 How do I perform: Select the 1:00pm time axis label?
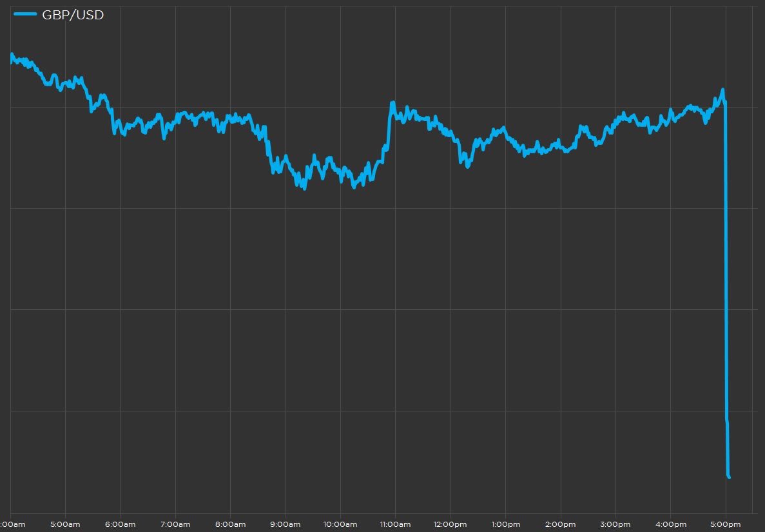(505, 525)
